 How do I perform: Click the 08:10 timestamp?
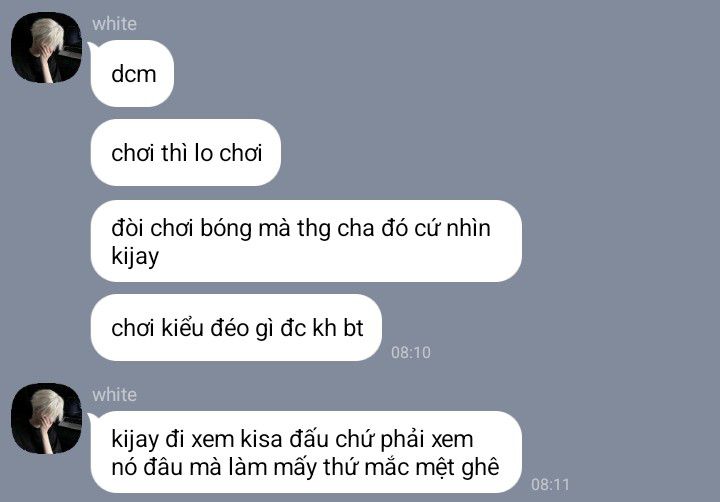(411, 353)
